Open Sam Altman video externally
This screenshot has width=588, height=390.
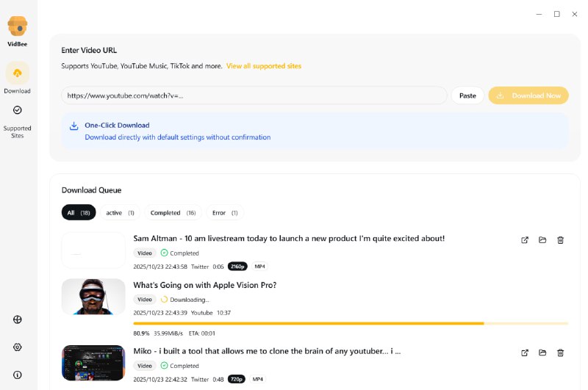pos(525,240)
